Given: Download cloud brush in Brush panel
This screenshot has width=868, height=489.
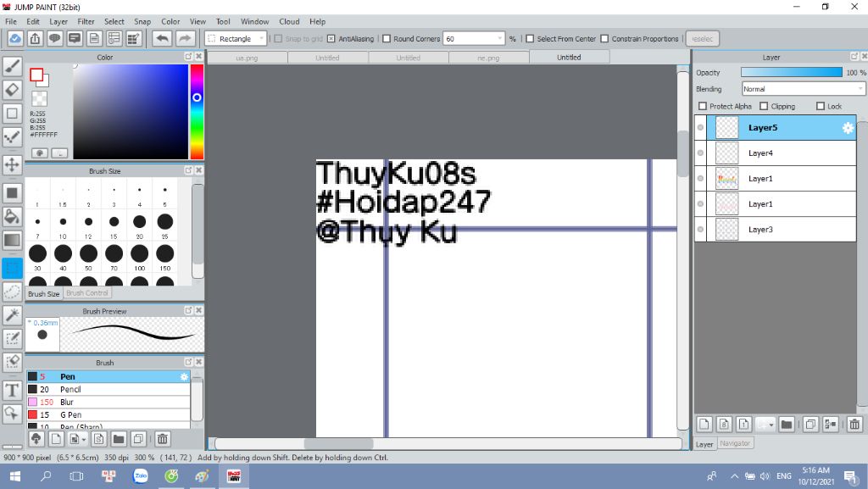Looking at the screenshot, I should pyautogui.click(x=36, y=439).
